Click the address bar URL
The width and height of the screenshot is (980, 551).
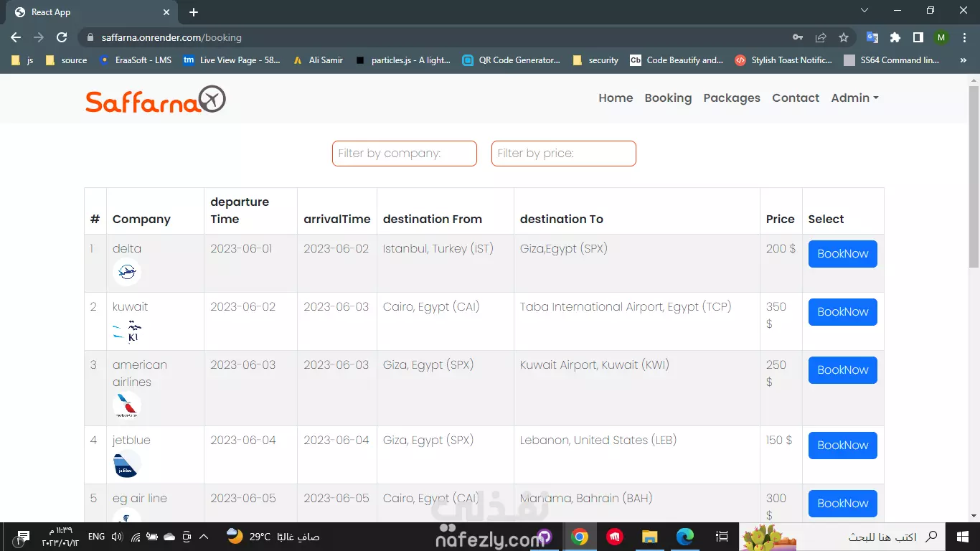[x=171, y=37]
